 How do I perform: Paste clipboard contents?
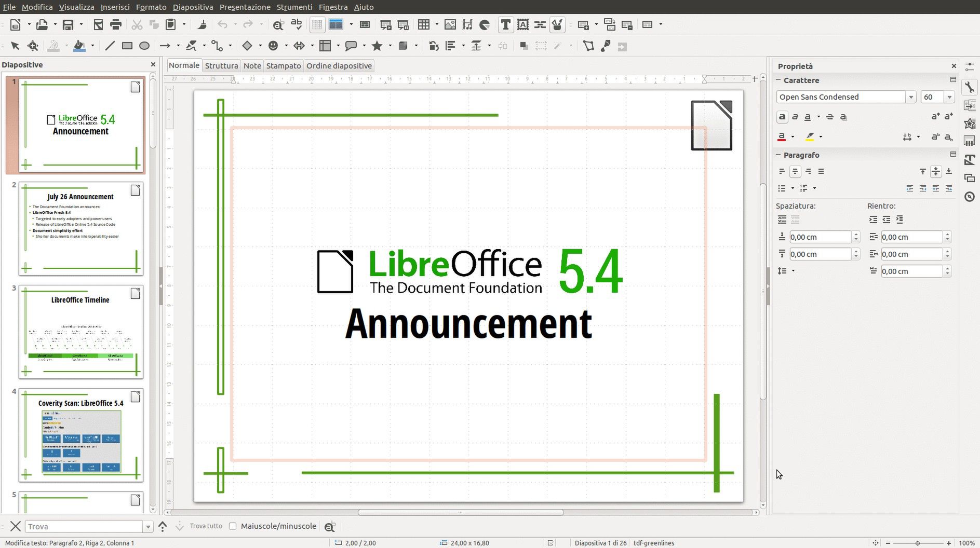[x=171, y=24]
